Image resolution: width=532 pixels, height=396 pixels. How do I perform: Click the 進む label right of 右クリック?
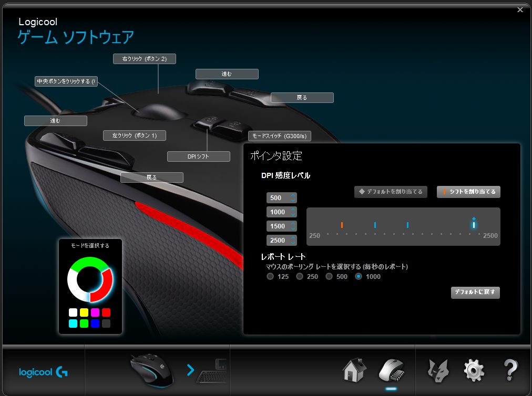click(227, 74)
